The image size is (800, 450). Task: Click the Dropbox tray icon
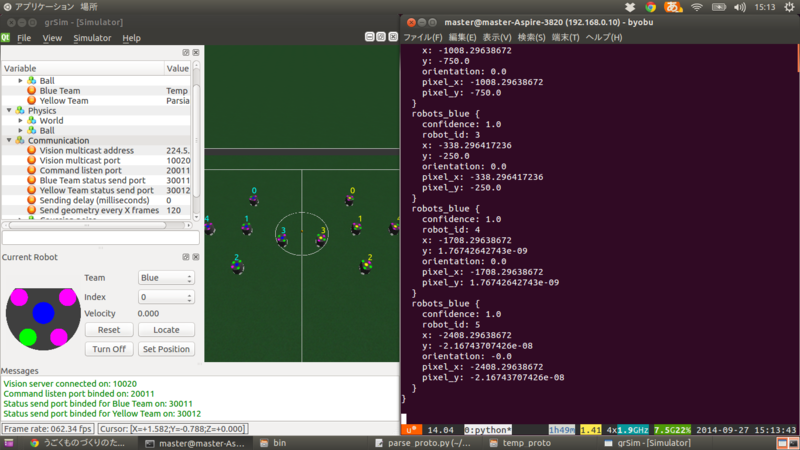click(630, 7)
